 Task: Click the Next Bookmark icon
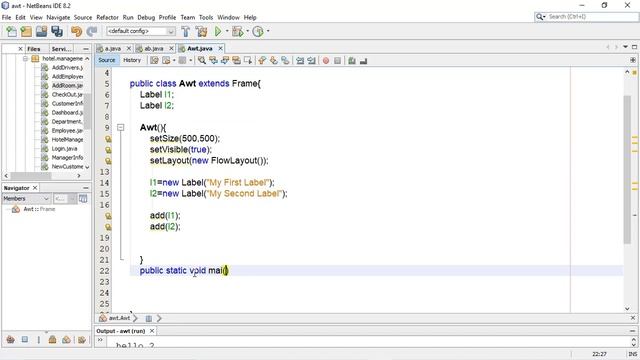pos(273,60)
